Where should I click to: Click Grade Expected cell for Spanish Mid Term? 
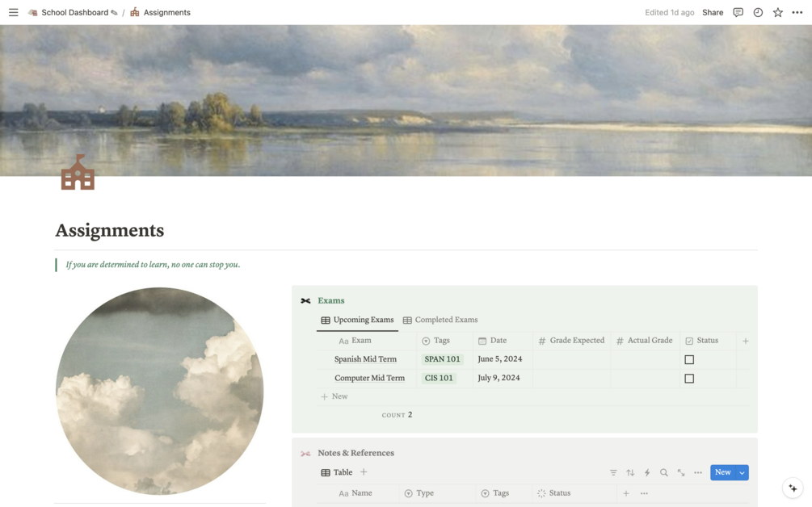click(x=571, y=359)
